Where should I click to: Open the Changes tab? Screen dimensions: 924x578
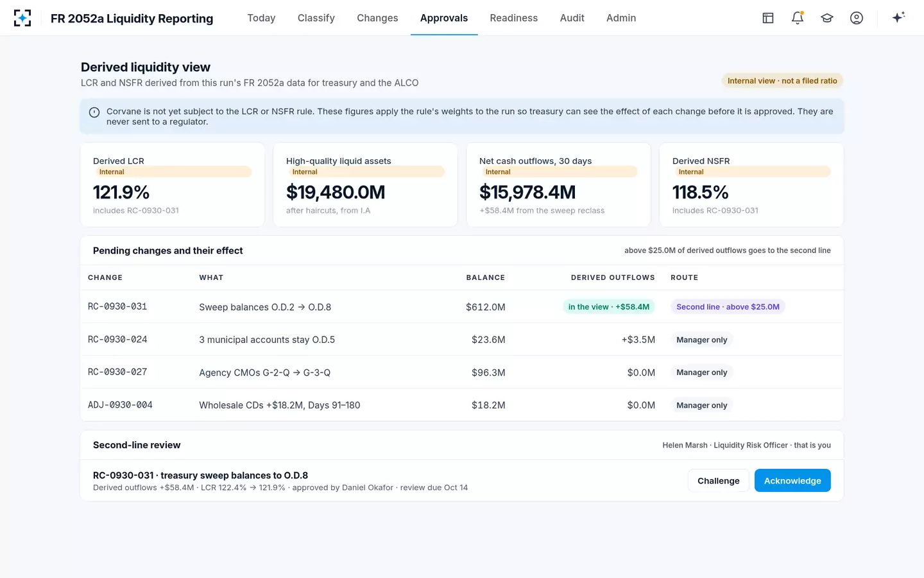coord(377,18)
